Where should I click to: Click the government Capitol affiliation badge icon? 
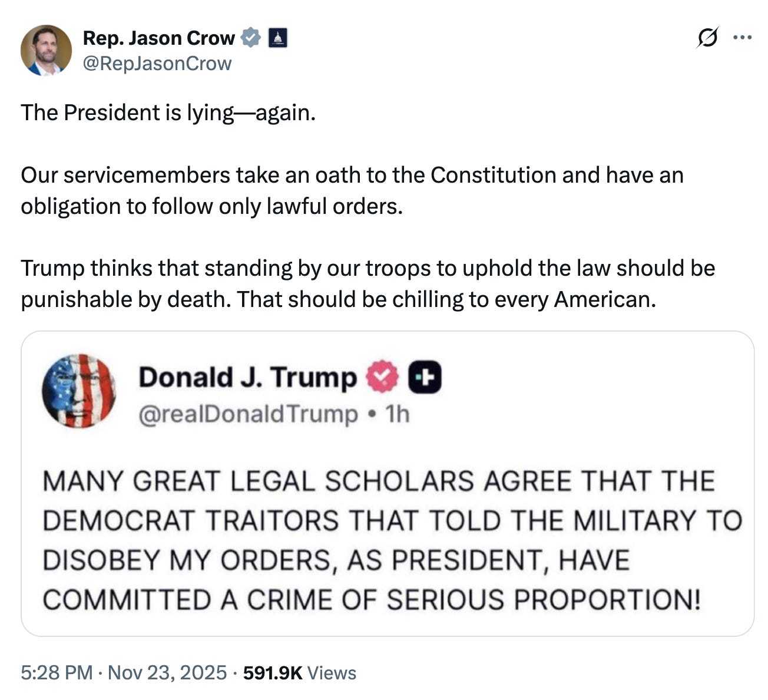(x=277, y=38)
